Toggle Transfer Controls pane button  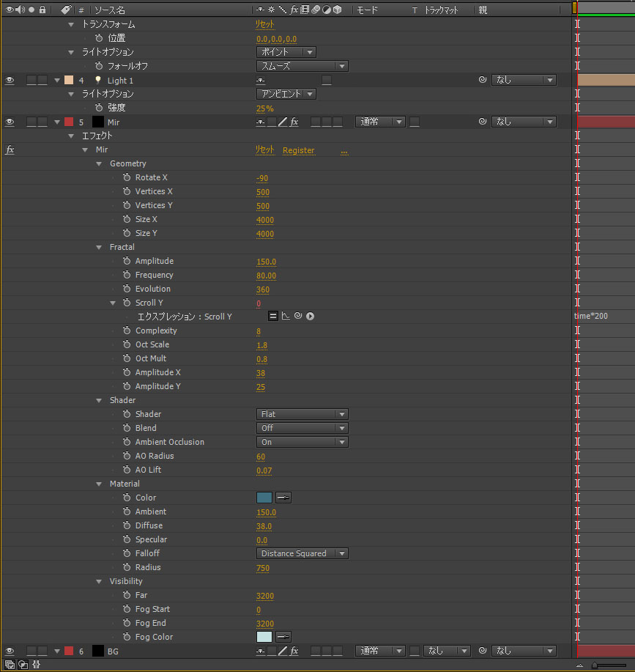point(23,665)
